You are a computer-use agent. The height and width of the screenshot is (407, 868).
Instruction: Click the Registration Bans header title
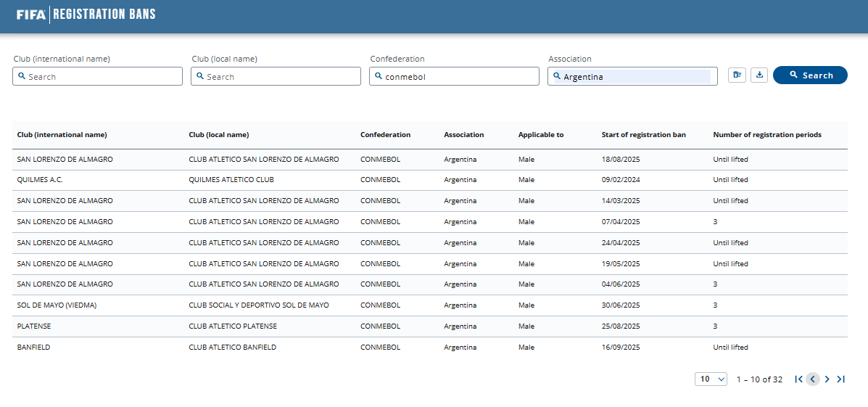(104, 14)
